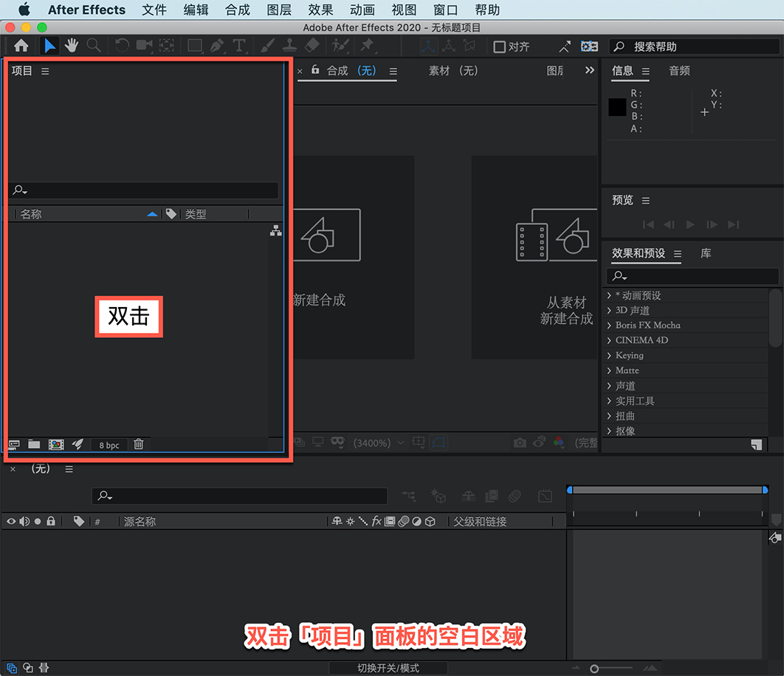This screenshot has height=676, width=784.
Task: Click 新建合成 in the viewer
Action: click(319, 300)
